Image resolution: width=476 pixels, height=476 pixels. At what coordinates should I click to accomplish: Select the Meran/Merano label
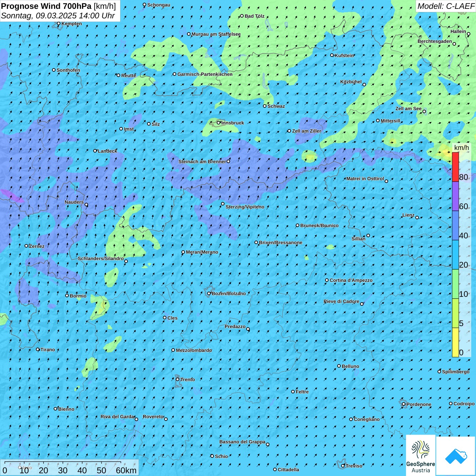click(202, 252)
